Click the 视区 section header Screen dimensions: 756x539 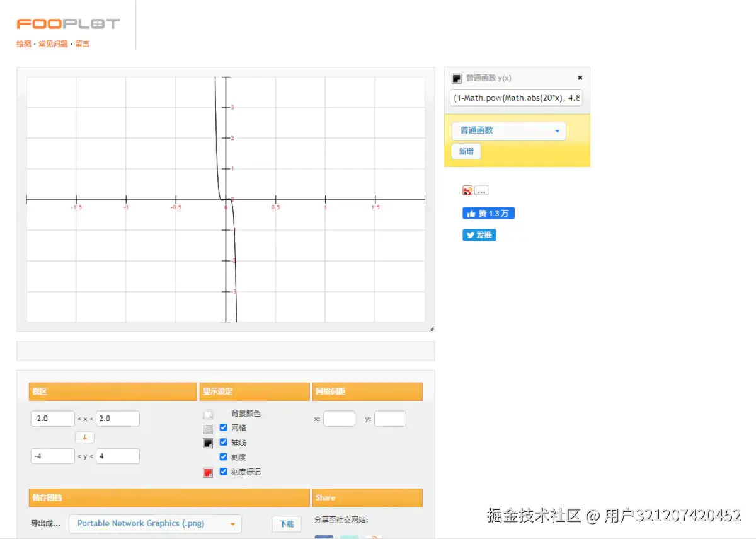pyautogui.click(x=113, y=391)
